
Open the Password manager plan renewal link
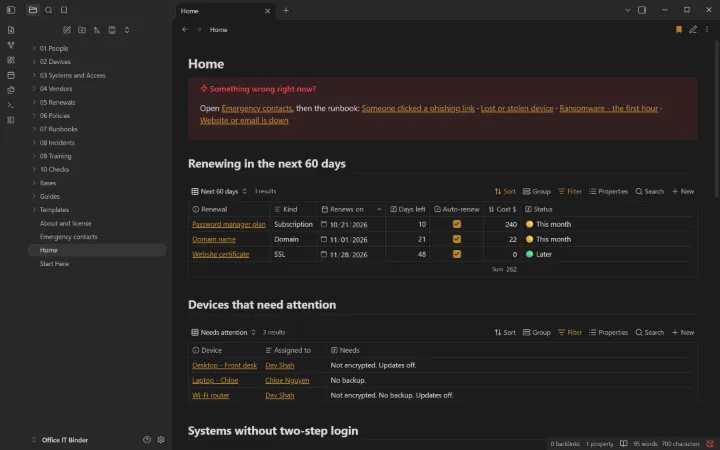[x=229, y=224]
